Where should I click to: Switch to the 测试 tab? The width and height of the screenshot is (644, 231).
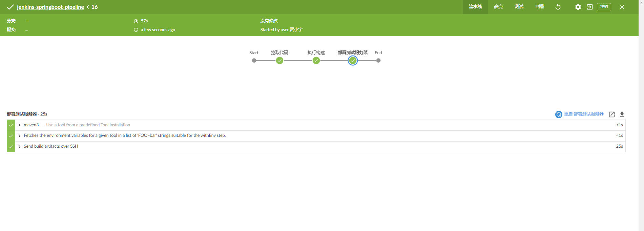point(519,7)
